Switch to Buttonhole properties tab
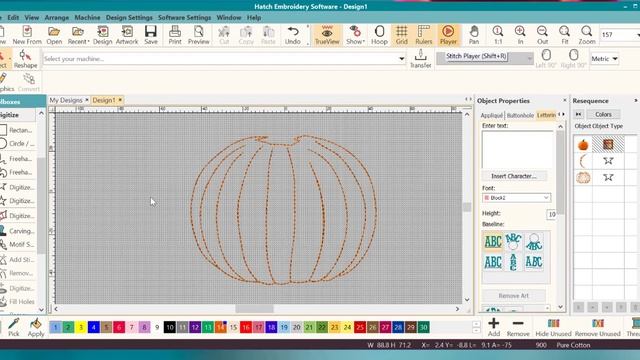The image size is (640, 360). click(520, 116)
